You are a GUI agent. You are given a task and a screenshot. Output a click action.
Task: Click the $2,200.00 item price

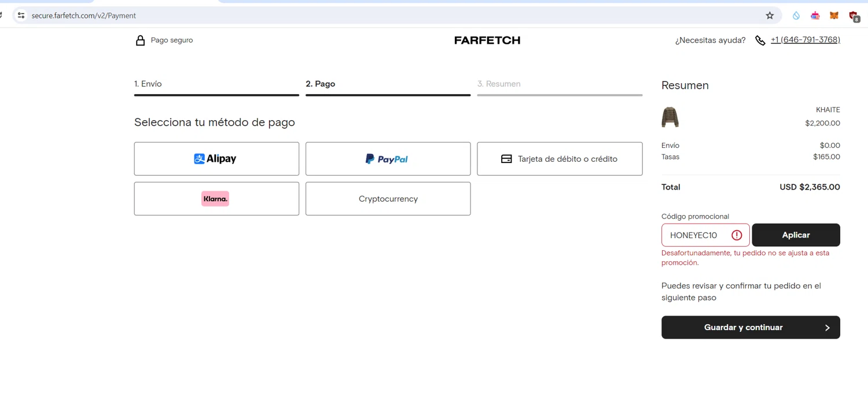click(x=822, y=123)
